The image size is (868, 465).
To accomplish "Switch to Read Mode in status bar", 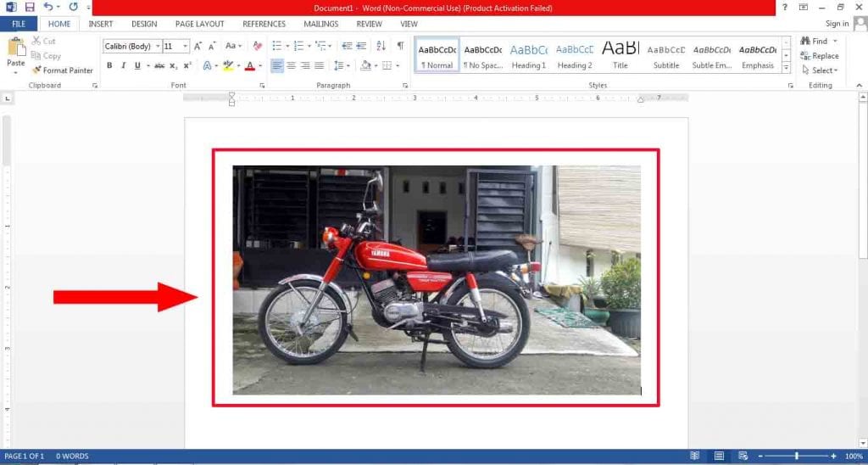I will point(695,457).
